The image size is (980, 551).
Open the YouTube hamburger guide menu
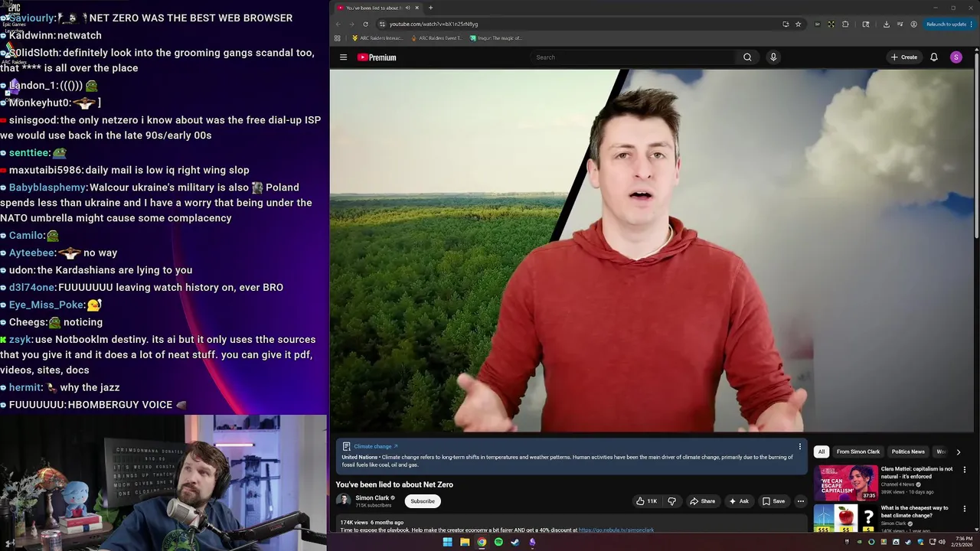click(343, 57)
